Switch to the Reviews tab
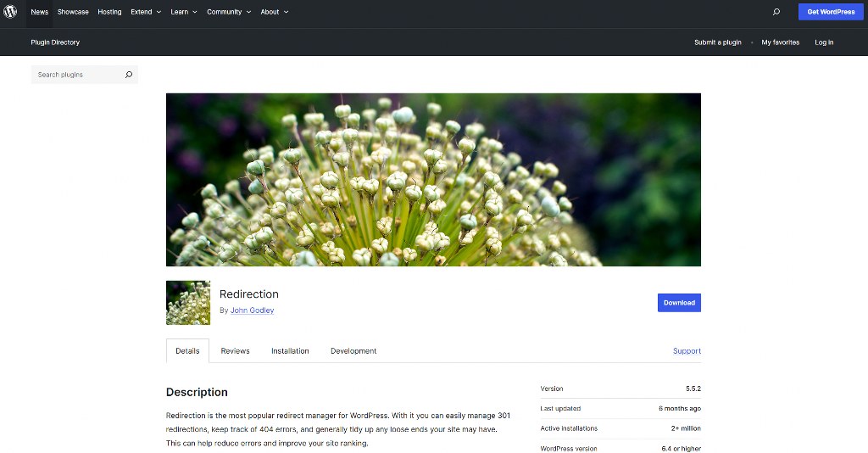The height and width of the screenshot is (453, 868). (236, 350)
